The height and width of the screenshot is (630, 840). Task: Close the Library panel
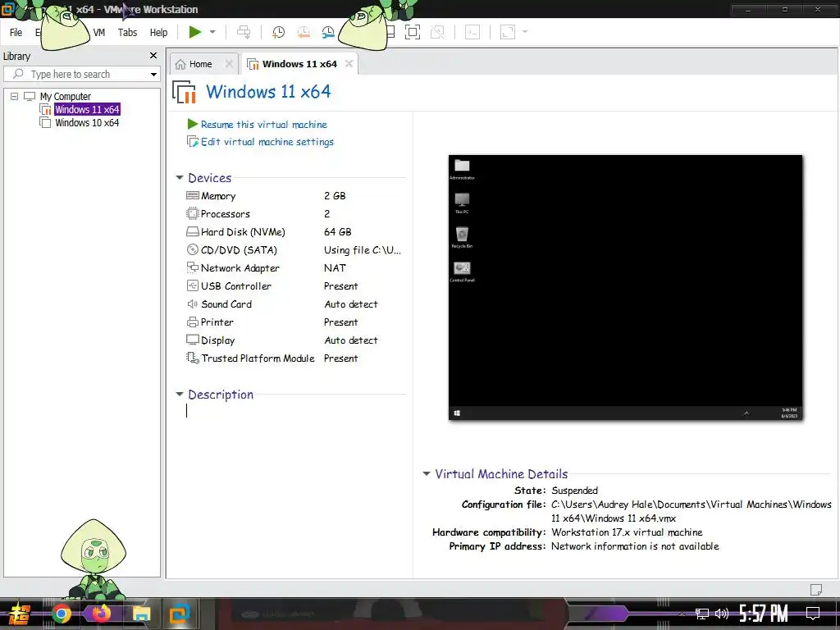[153, 56]
